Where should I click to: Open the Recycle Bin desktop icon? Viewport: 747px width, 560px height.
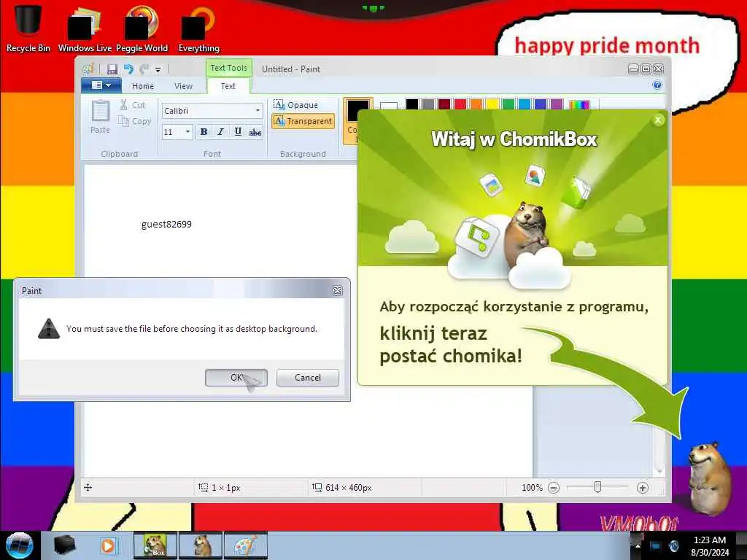[x=28, y=28]
